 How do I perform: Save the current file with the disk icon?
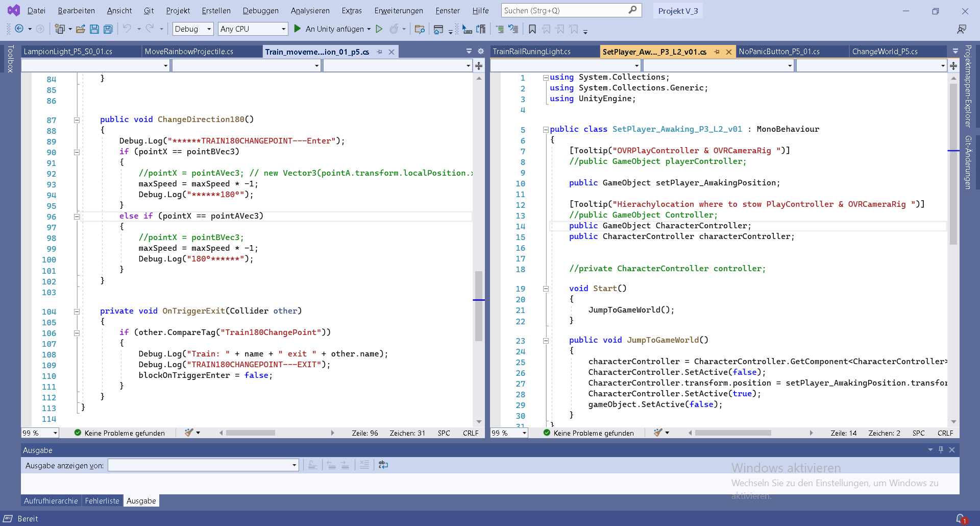pyautogui.click(x=94, y=29)
